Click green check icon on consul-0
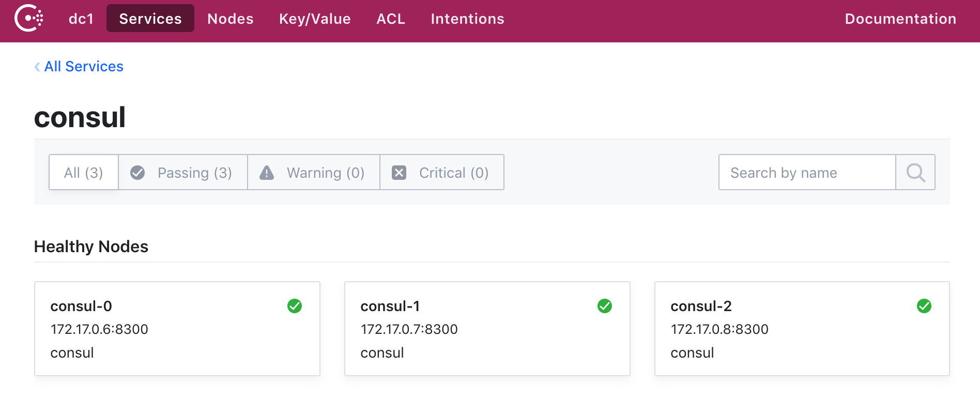 click(295, 306)
